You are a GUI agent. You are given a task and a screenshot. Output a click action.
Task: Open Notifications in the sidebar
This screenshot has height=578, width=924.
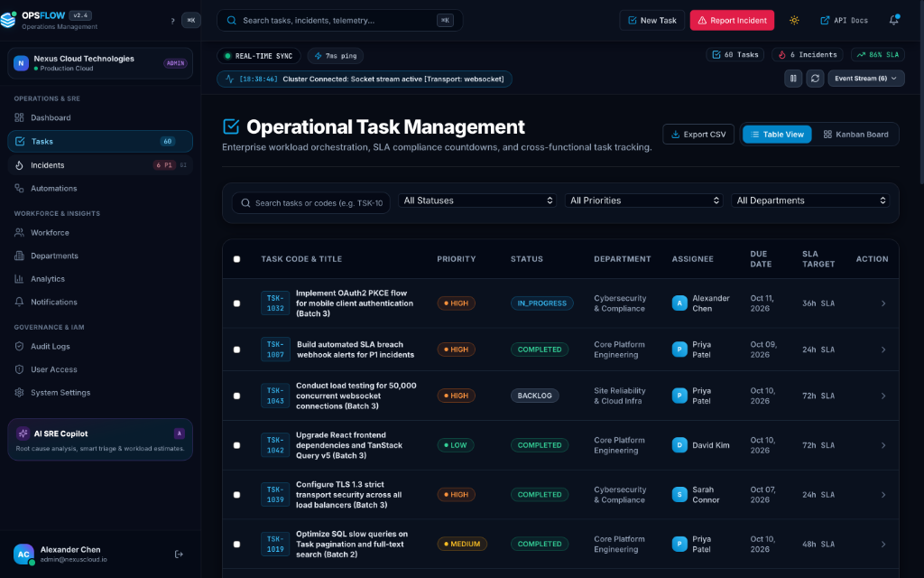pos(100,302)
